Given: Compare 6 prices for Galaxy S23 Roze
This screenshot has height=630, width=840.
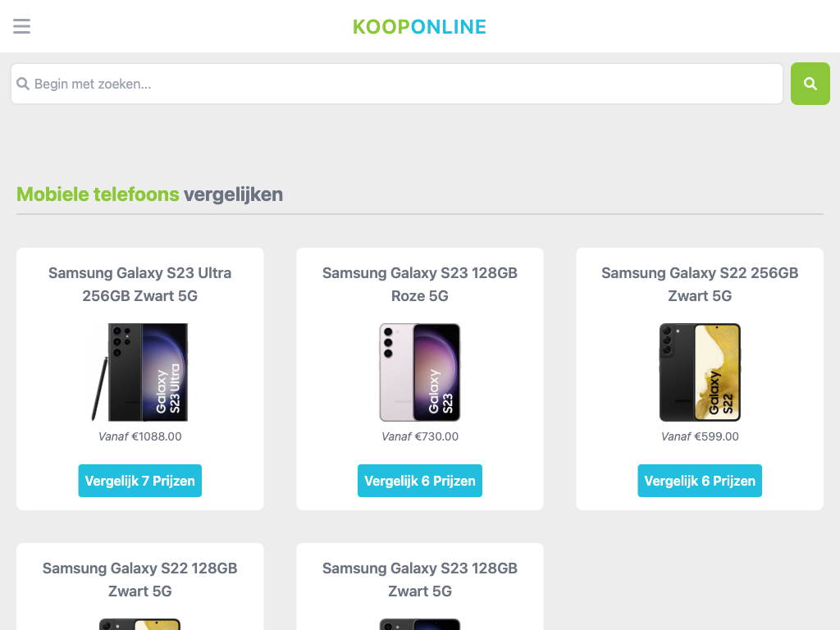Looking at the screenshot, I should [x=419, y=481].
